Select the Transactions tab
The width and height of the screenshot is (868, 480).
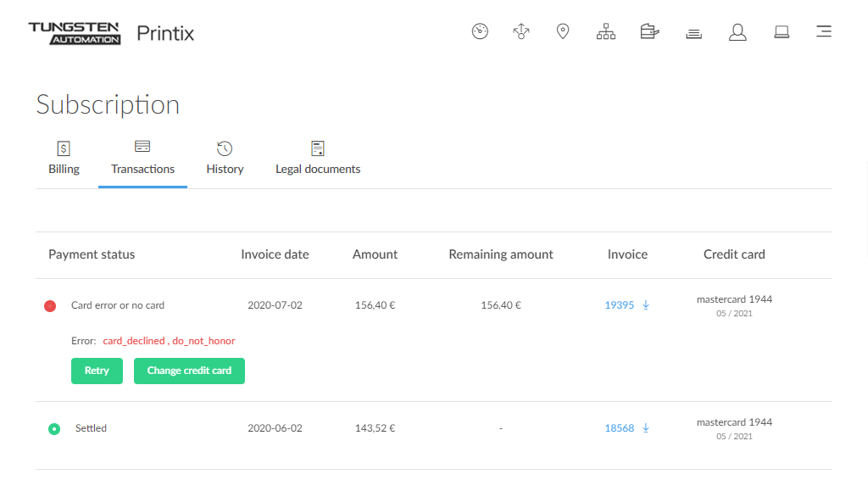[142, 159]
